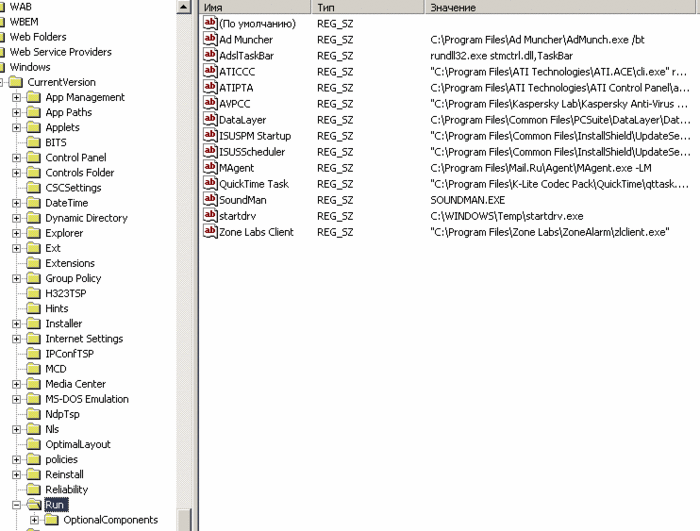Click the string icon of (По умолчанию) value
The height and width of the screenshot is (531, 700).
[210, 23]
